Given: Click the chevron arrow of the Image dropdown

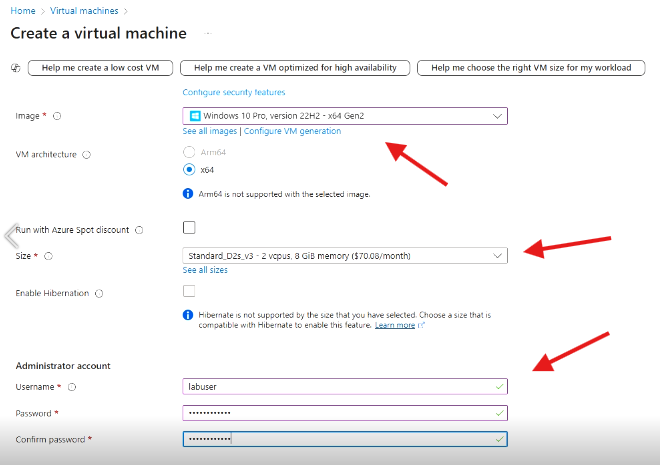Looking at the screenshot, I should pyautogui.click(x=497, y=116).
